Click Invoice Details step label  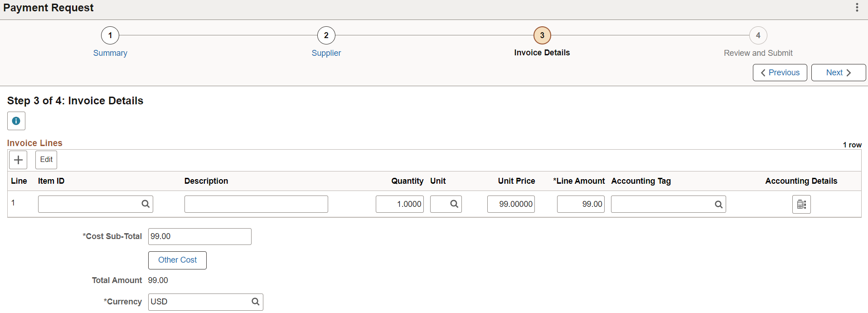[x=542, y=53]
